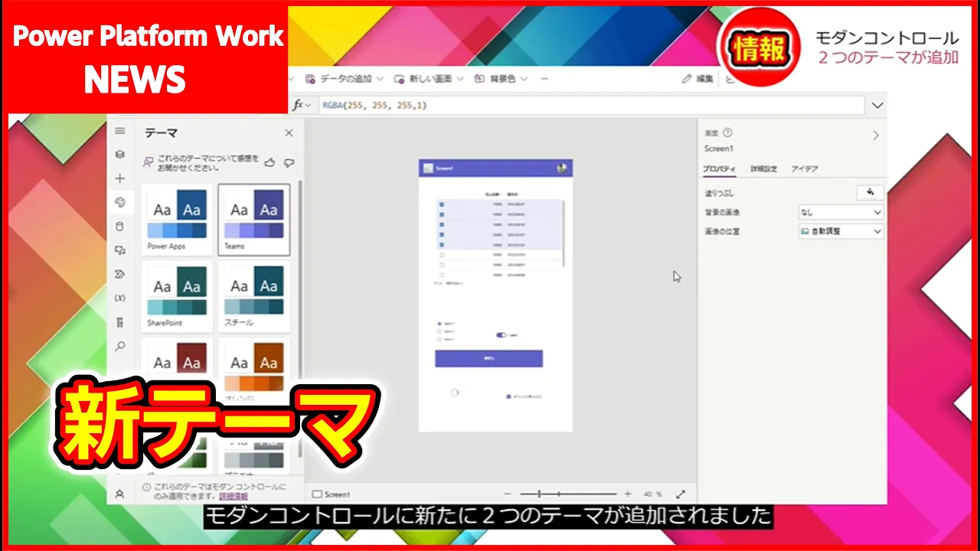Click the Screen1 name in properties pane

(x=719, y=148)
